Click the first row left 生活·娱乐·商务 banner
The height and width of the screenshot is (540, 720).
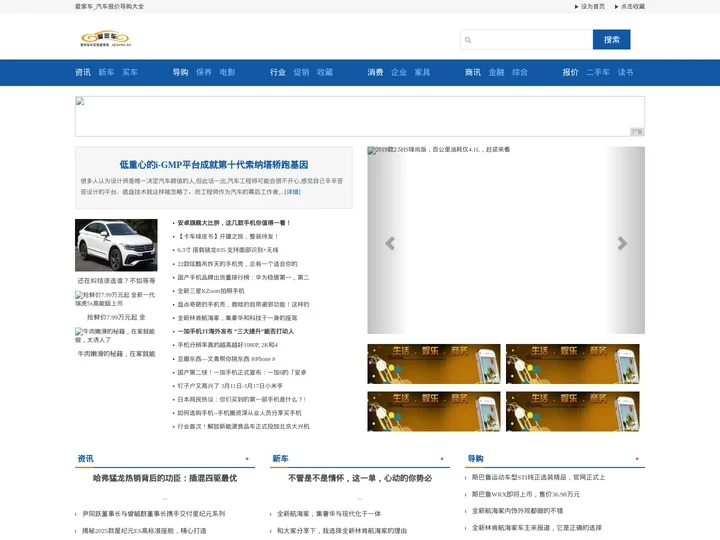tap(434, 364)
